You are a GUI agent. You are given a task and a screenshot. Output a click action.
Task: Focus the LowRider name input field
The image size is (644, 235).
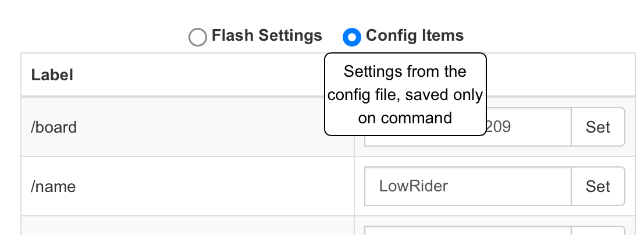coord(468,186)
